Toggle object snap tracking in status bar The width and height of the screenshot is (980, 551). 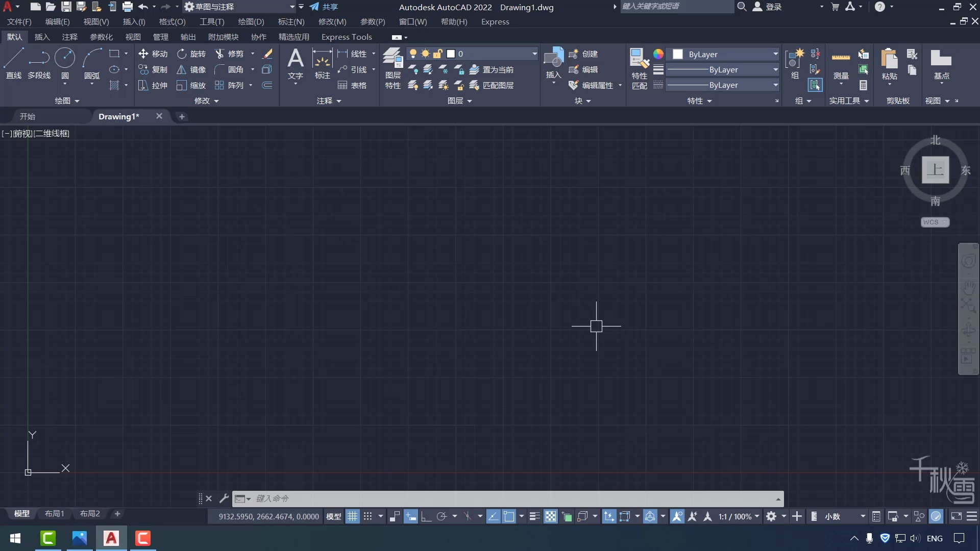(494, 516)
